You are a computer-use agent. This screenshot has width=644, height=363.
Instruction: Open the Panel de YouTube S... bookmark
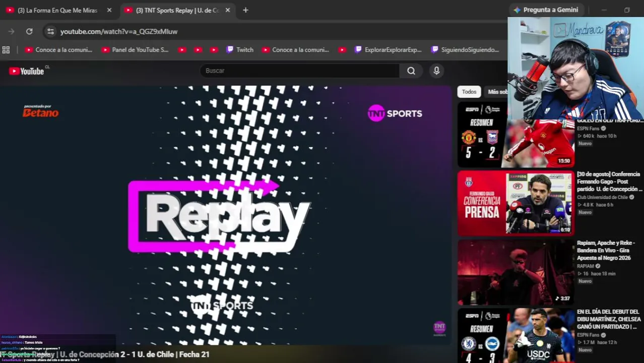[135, 50]
